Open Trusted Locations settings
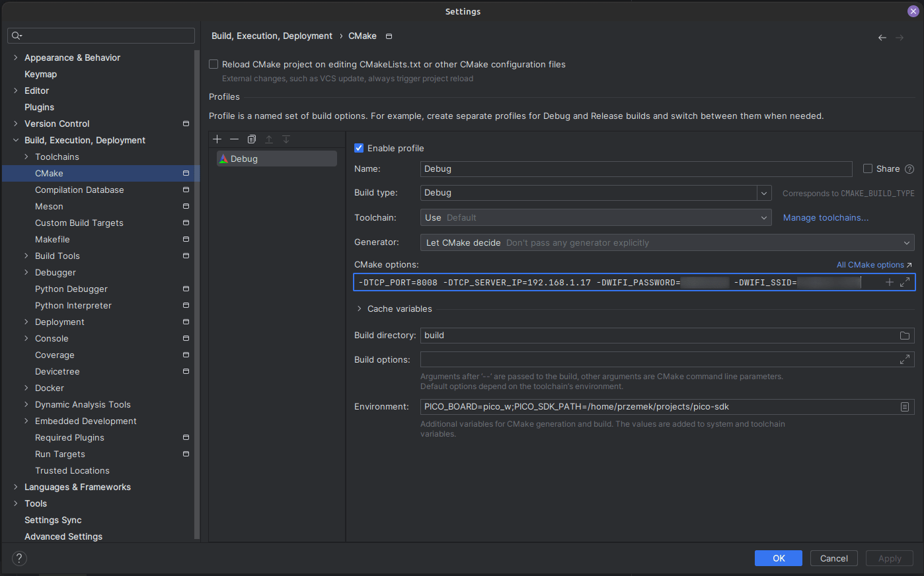Image resolution: width=924 pixels, height=576 pixels. 72,470
